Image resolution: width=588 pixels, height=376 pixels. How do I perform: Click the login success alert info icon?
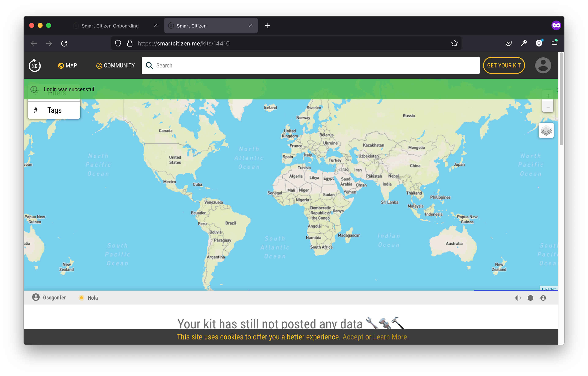34,89
